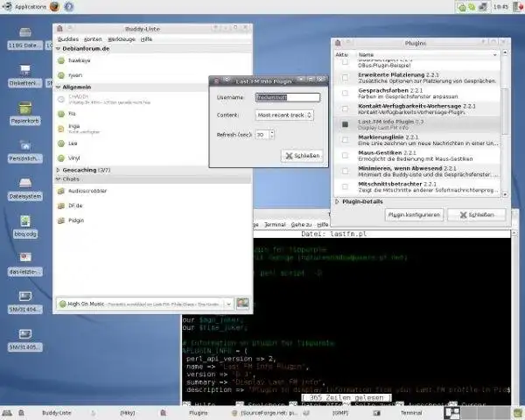525x420 pixels.
Task: Open the Buddies menu
Action: (x=68, y=39)
